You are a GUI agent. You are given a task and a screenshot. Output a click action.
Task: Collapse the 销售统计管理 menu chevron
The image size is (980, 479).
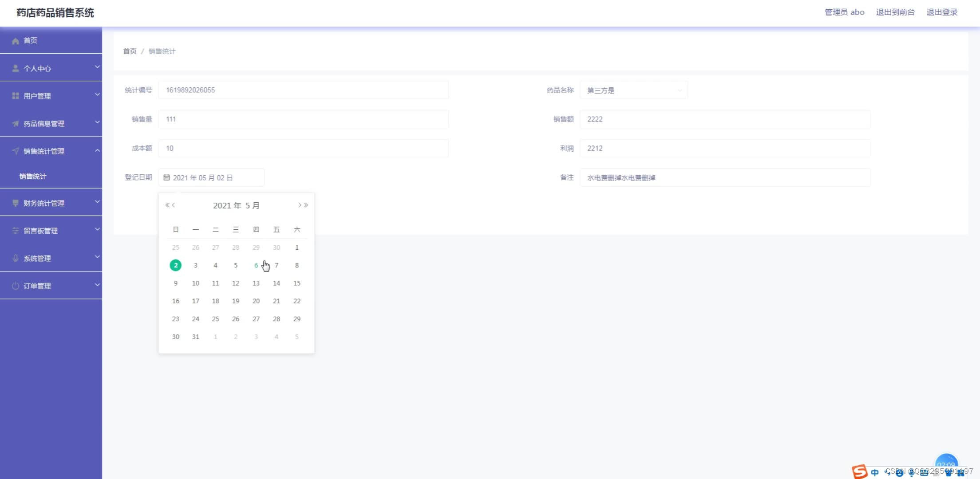click(97, 150)
